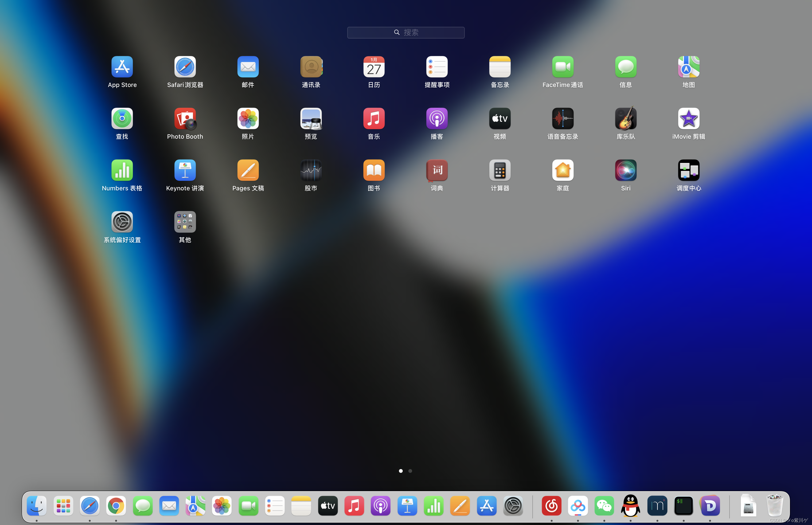This screenshot has width=812, height=525.
Task: Select the first Launchpad page dot
Action: pos(401,471)
